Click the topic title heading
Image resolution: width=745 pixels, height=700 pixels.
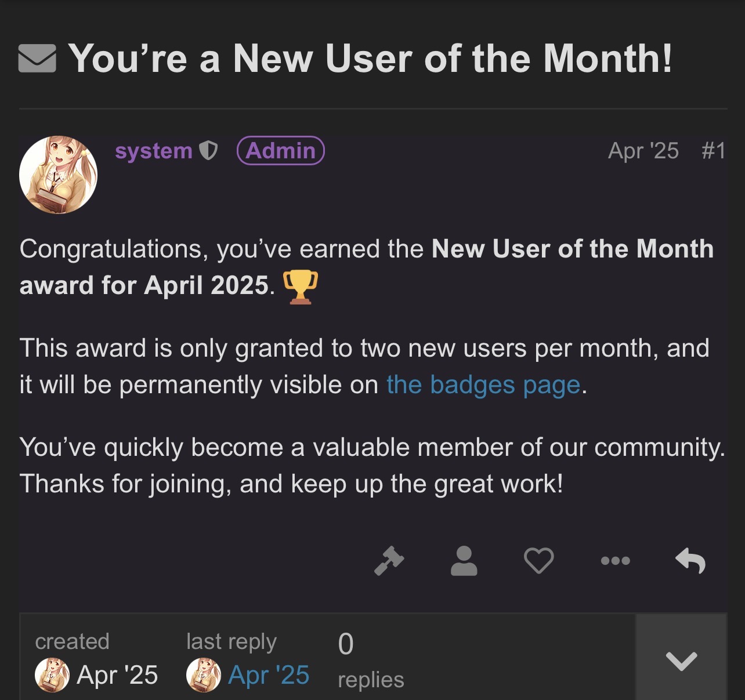(x=370, y=59)
